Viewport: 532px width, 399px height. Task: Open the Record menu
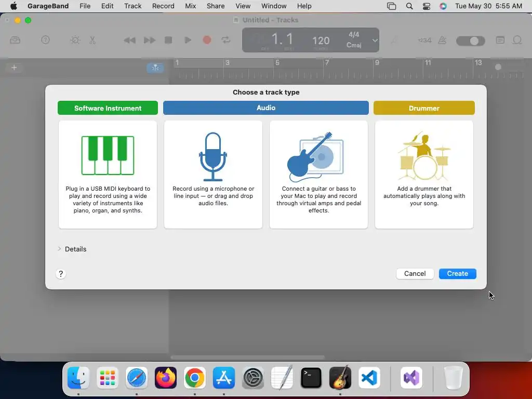pos(163,6)
